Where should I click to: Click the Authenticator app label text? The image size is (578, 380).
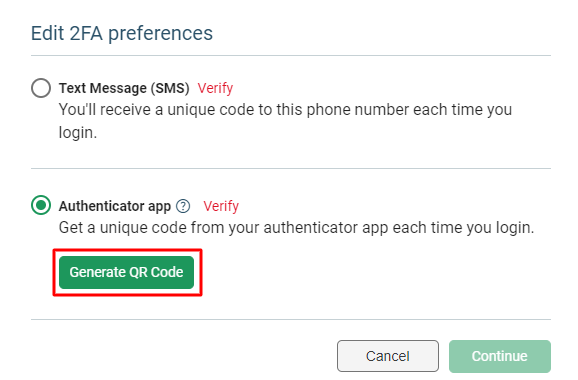pyautogui.click(x=115, y=206)
